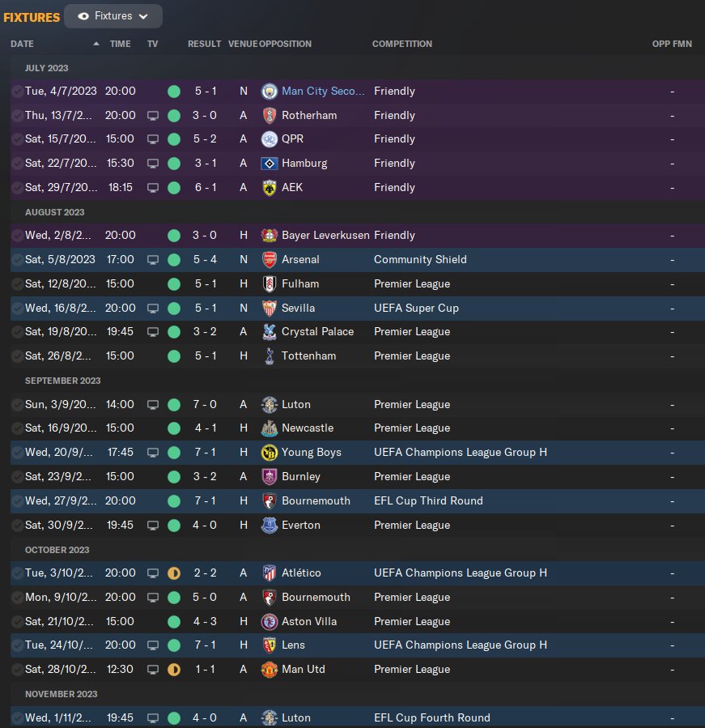Open the Man City Second team link
Screen dimensions: 705x728
[x=323, y=92]
